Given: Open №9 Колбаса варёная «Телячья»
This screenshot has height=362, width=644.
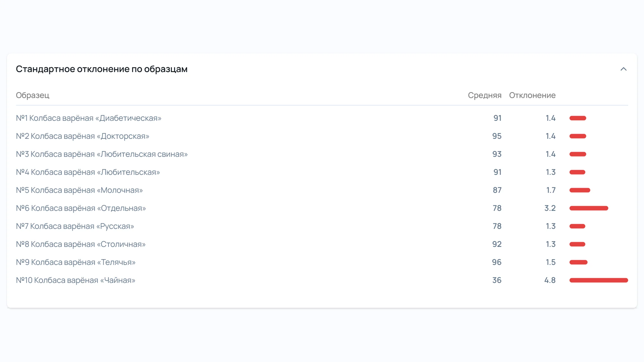Looking at the screenshot, I should (x=322, y=262).
